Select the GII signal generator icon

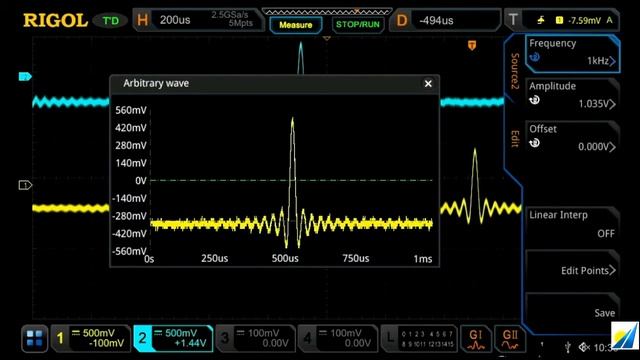click(510, 339)
